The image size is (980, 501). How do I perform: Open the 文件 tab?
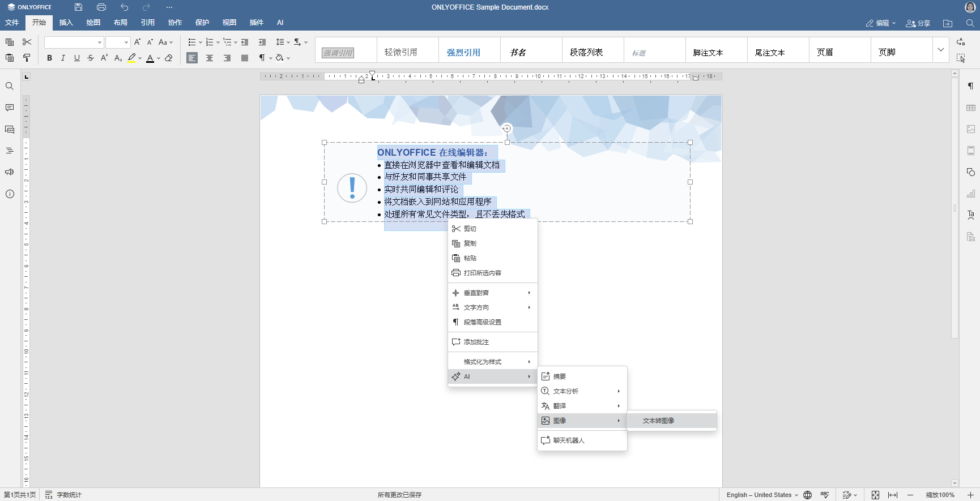pyautogui.click(x=12, y=23)
